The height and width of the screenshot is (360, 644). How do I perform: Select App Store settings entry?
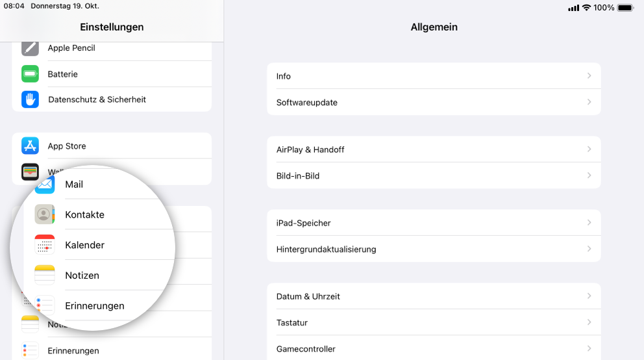pos(112,146)
